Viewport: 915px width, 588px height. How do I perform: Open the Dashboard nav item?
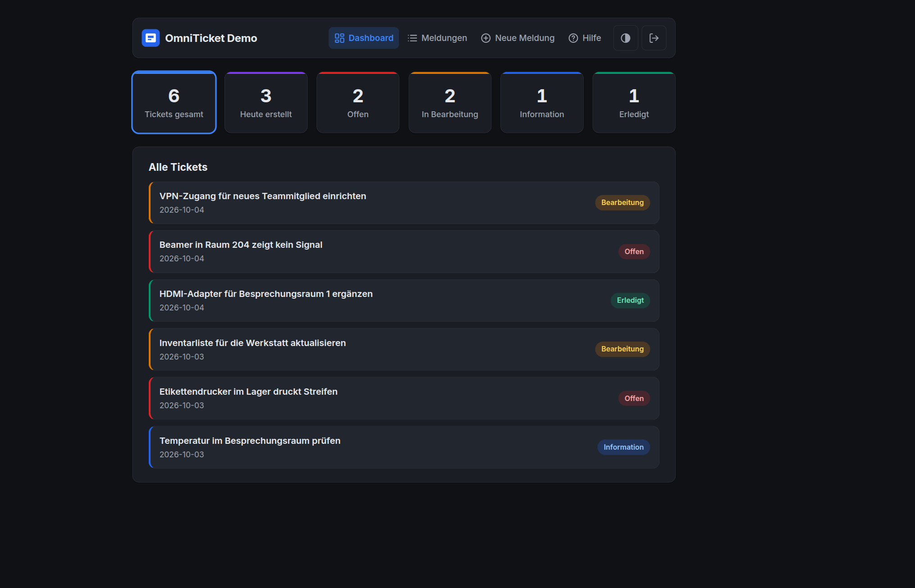coord(364,38)
